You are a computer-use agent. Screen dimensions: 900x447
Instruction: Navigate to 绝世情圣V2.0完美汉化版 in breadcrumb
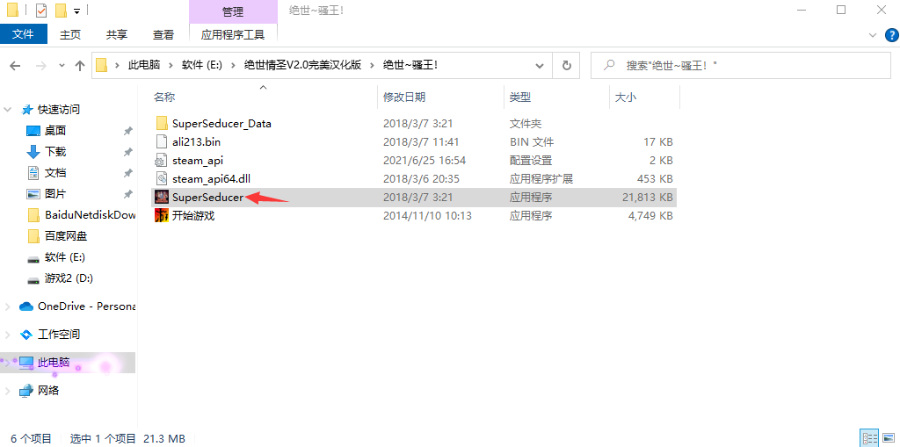(x=302, y=65)
